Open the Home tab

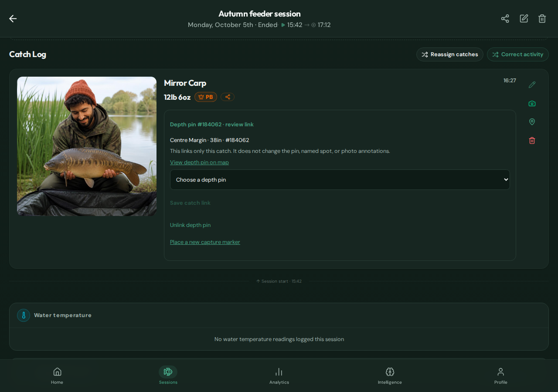click(x=57, y=376)
